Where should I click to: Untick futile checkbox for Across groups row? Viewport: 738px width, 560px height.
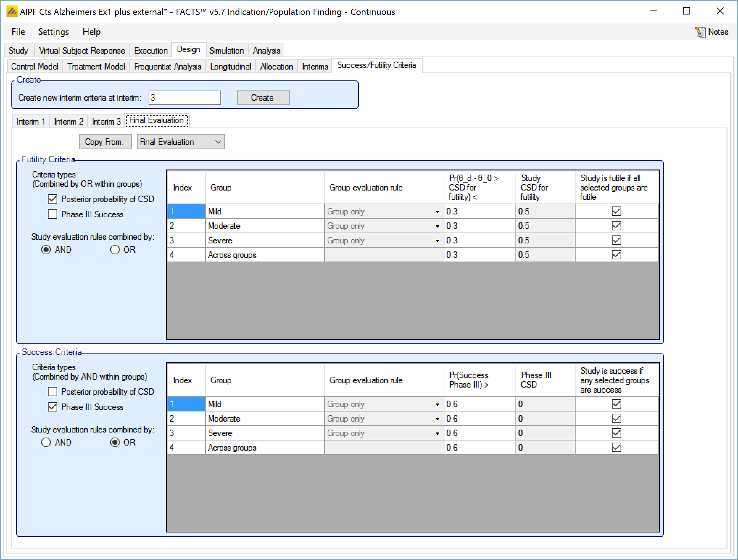tap(616, 255)
